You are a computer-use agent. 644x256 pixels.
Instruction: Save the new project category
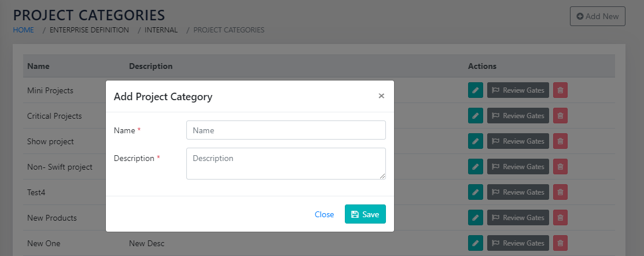pos(365,214)
